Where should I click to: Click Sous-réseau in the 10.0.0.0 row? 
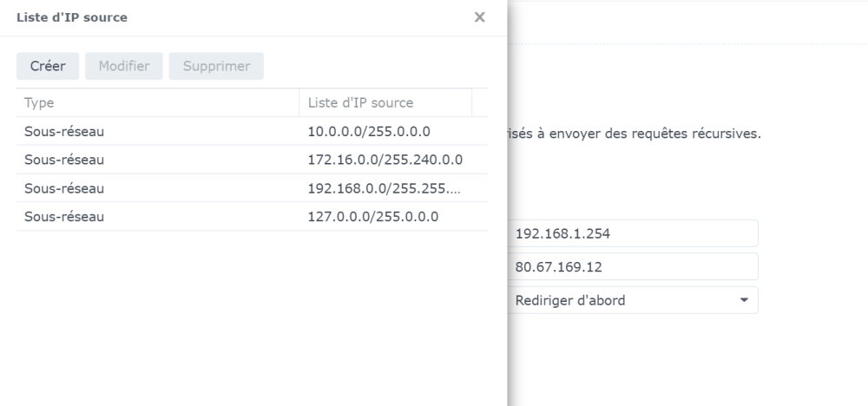point(64,131)
